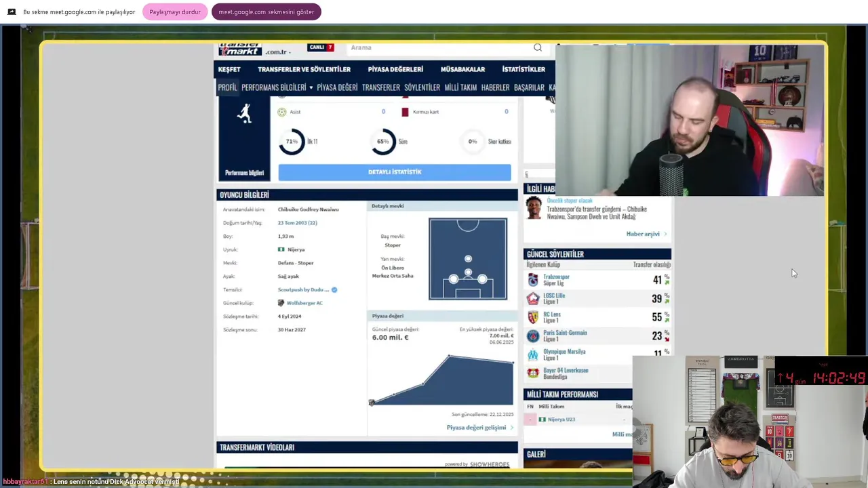
Task: Open Transferler ve Söylentiler menu
Action: tap(304, 69)
